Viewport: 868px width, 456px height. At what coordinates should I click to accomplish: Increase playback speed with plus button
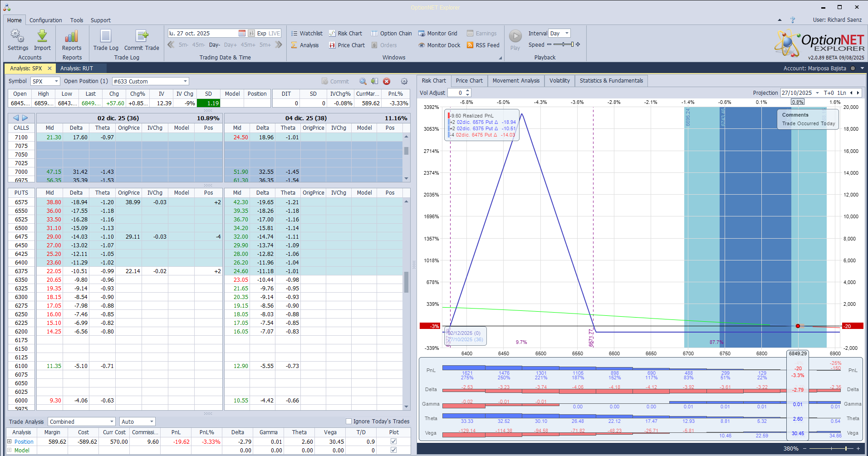coord(578,44)
